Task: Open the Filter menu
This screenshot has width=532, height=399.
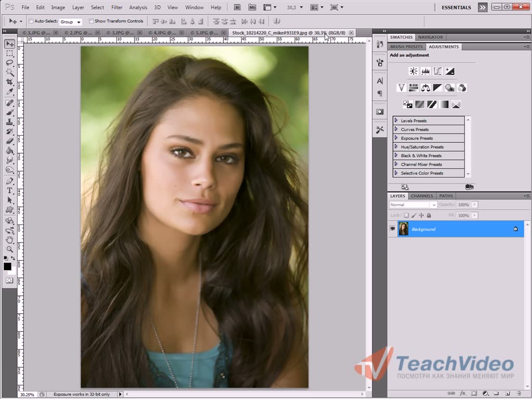Action: pos(117,7)
